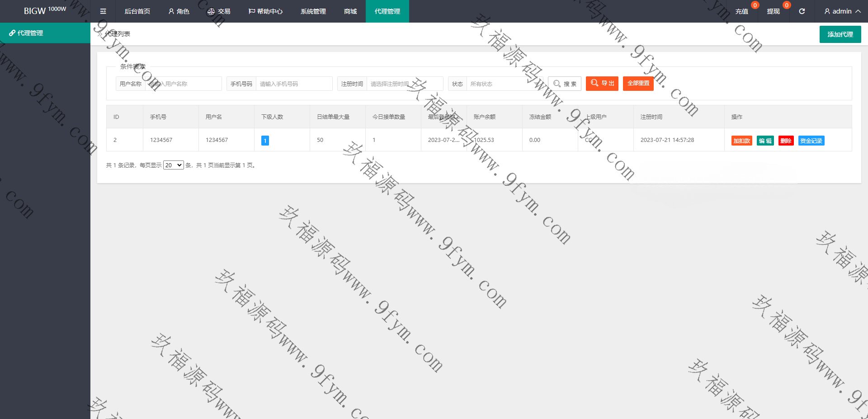Toggle sidebar collapse hamburger icon
This screenshot has width=868, height=419.
103,11
